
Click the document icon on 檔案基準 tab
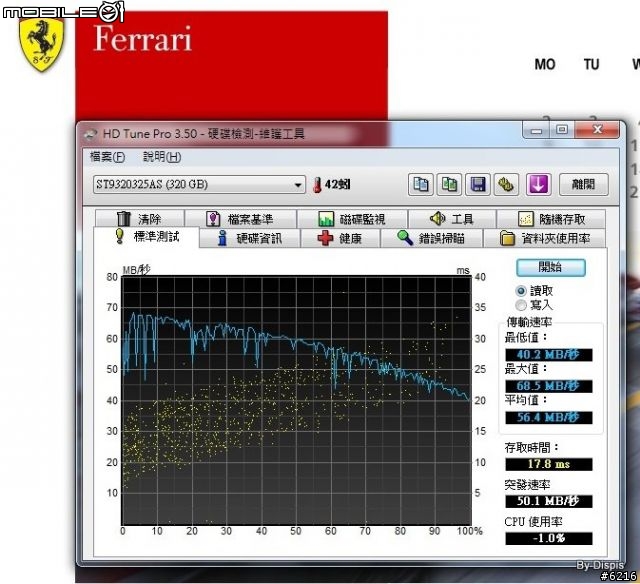point(213,219)
